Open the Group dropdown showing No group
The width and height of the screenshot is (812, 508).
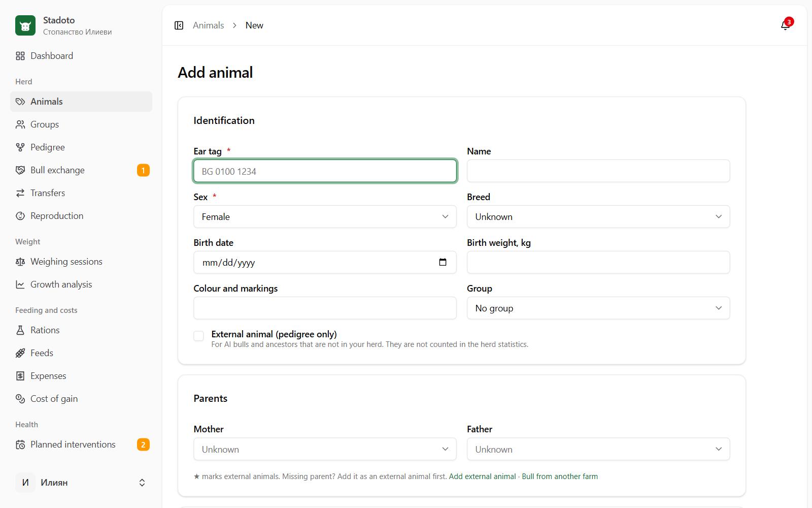click(598, 308)
